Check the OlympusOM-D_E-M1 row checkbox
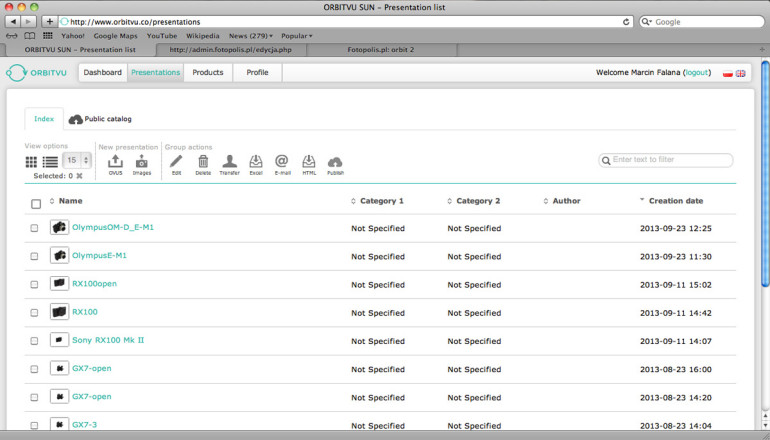 pyautogui.click(x=34, y=228)
